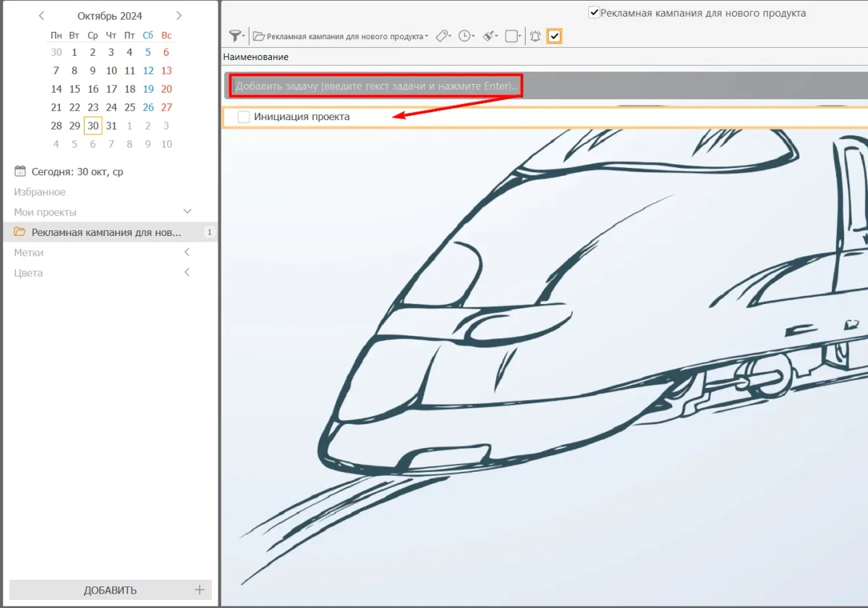Open the project selector dropdown in toolbar
The height and width of the screenshot is (608, 868).
point(340,36)
